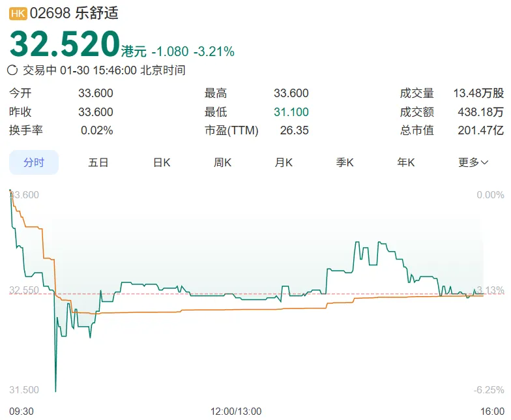The image size is (511, 420).
Task: Click the 市盈(TTM) value 26.35
Action: (295, 130)
